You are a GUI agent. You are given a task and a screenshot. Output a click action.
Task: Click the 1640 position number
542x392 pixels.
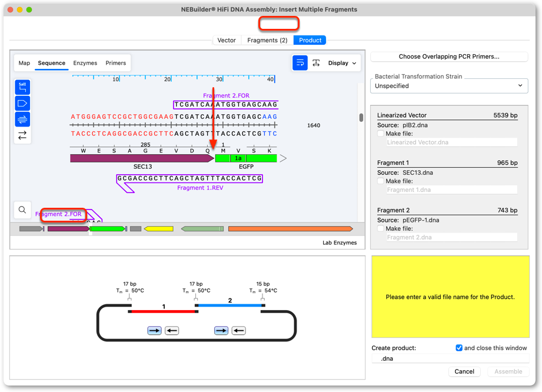pos(314,125)
